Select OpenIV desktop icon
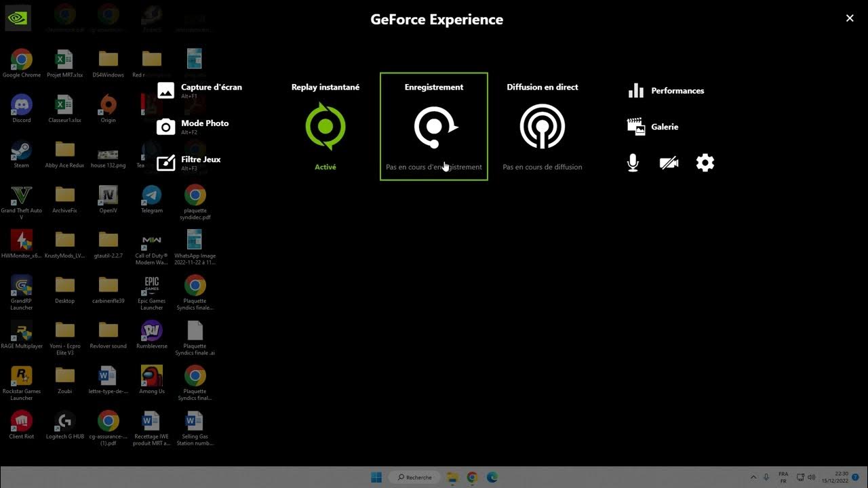Screen dimensions: 868x488 108,199
